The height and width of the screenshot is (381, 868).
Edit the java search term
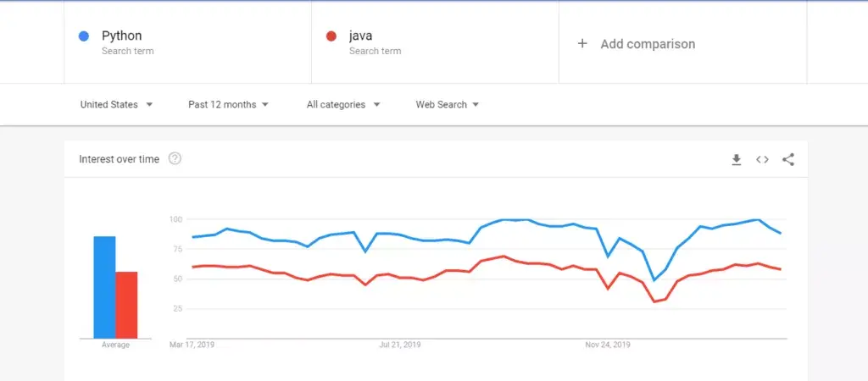point(361,36)
